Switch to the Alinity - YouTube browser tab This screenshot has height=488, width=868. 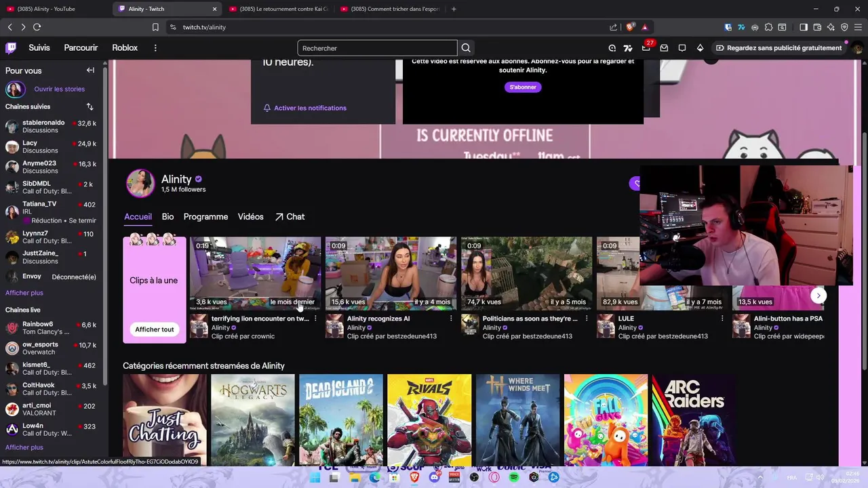point(56,9)
